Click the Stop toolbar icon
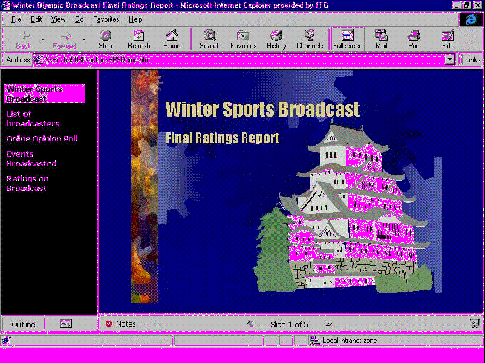 click(x=106, y=39)
